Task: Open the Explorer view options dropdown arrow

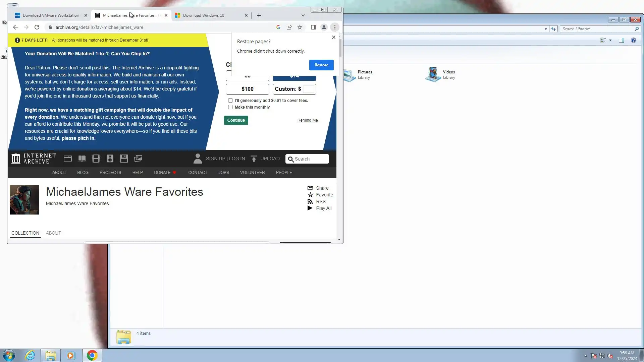Action: 610,40
